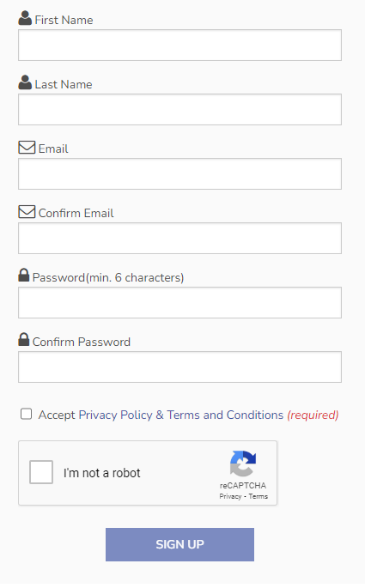Focus the Last Name text box

click(179, 110)
